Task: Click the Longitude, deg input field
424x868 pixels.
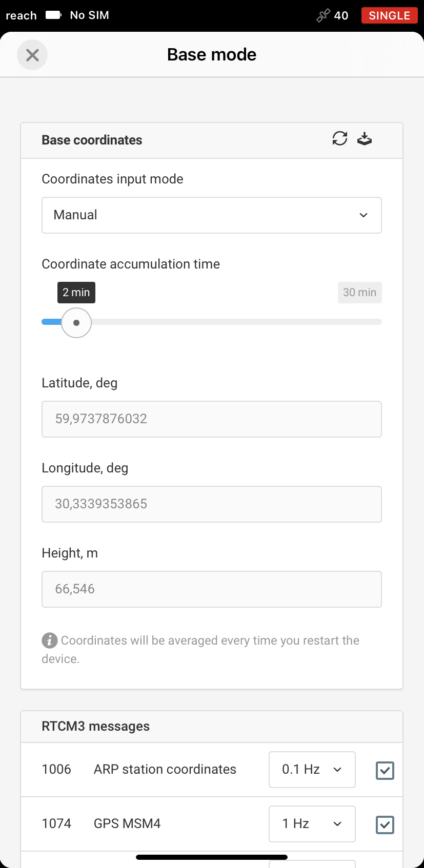Action: tap(212, 504)
